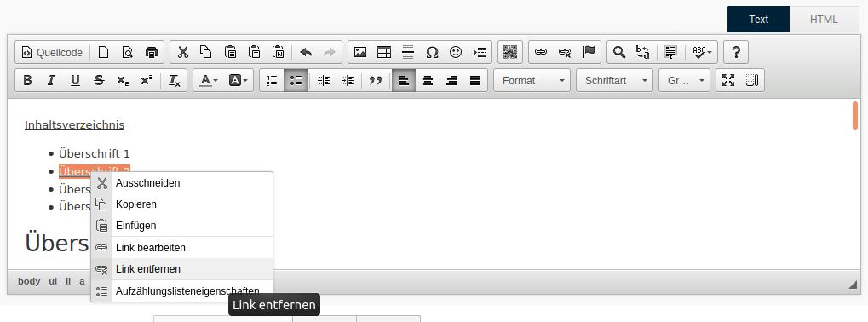Open the spell check ABC dropdown

702,53
